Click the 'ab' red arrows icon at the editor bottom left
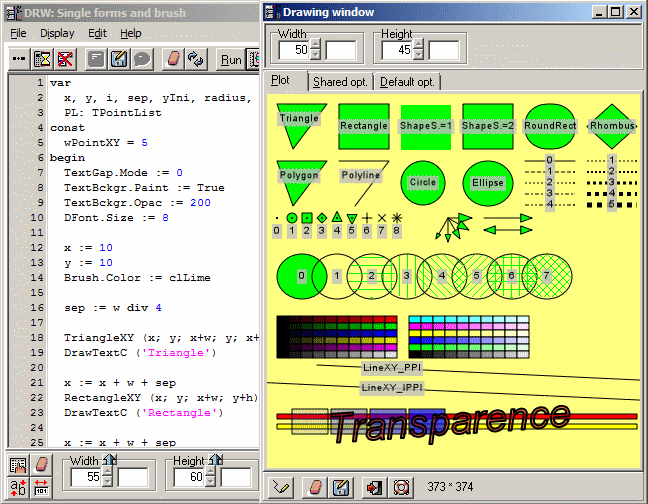The height and width of the screenshot is (504, 648). 19,487
